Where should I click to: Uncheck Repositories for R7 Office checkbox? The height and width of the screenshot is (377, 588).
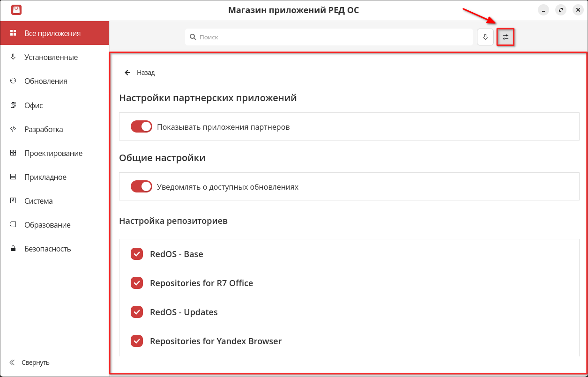click(137, 283)
